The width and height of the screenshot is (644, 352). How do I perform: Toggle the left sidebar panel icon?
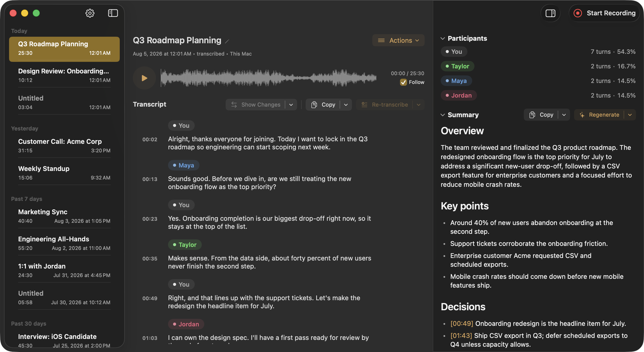point(113,13)
